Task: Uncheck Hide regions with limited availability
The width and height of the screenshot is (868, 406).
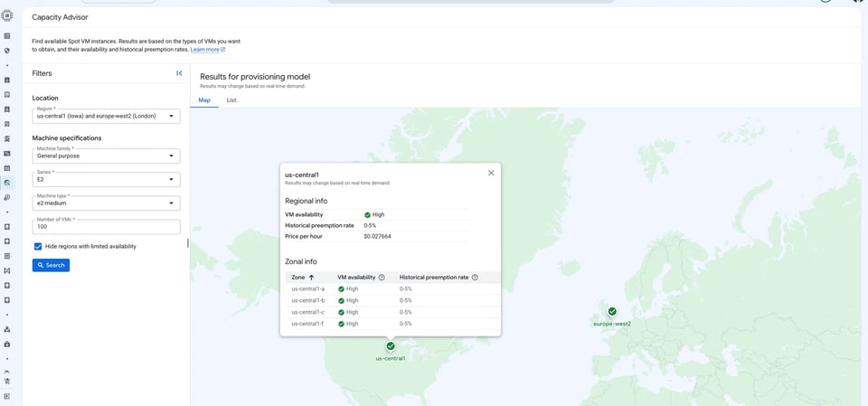Action: pos(38,247)
